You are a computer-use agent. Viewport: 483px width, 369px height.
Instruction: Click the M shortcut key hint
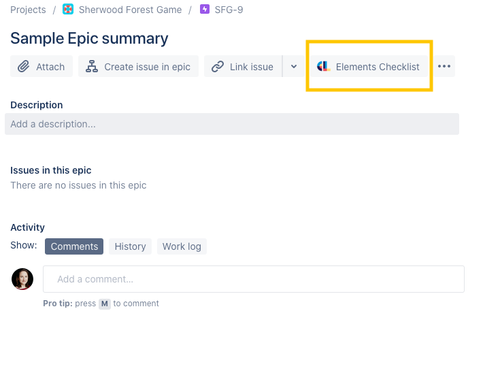(104, 304)
